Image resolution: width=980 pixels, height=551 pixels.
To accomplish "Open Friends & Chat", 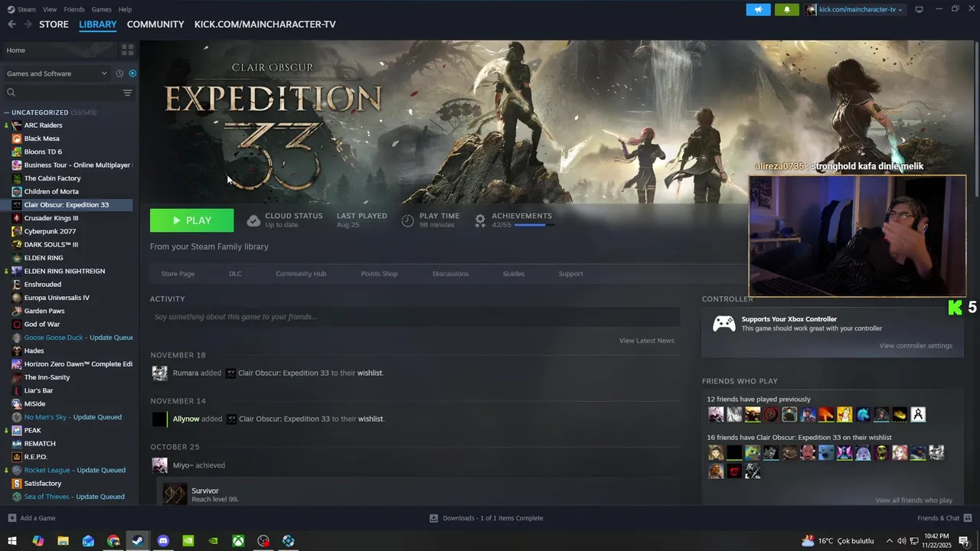I will [944, 518].
